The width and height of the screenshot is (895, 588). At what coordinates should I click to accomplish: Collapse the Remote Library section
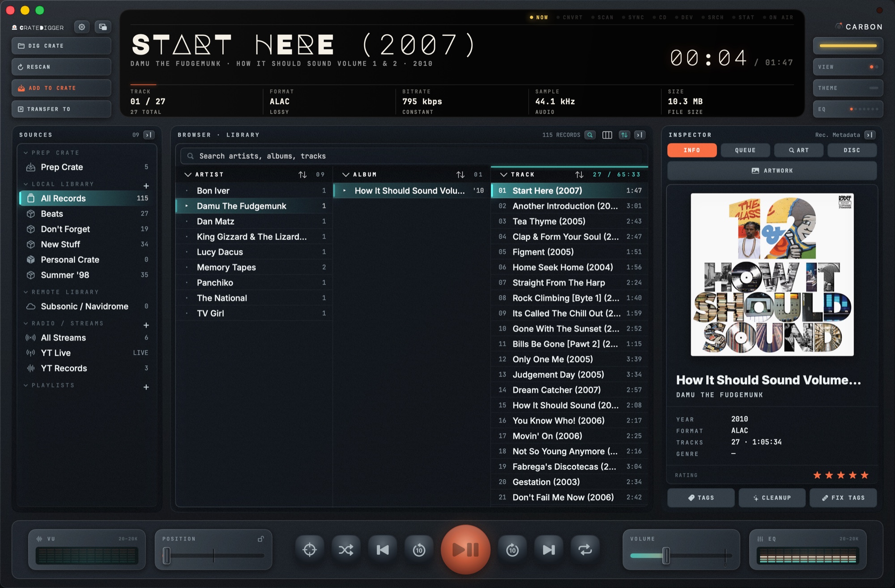[x=26, y=292]
